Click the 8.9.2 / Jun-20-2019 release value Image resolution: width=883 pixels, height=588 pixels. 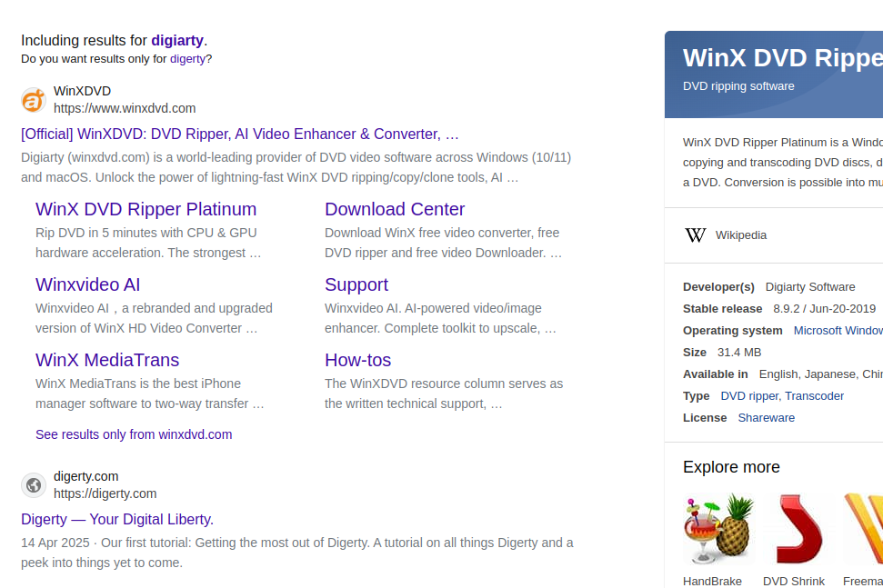824,309
